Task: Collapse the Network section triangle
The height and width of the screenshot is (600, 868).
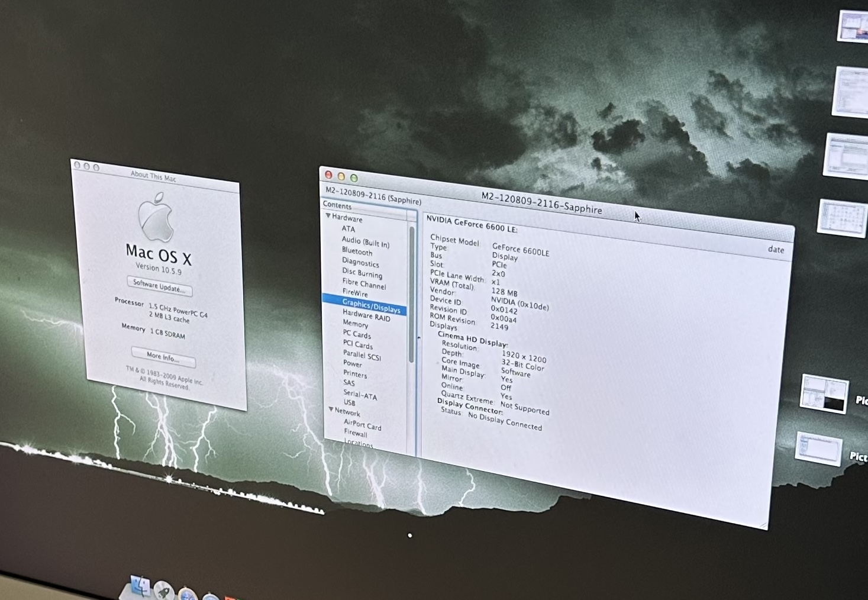Action: click(x=331, y=409)
